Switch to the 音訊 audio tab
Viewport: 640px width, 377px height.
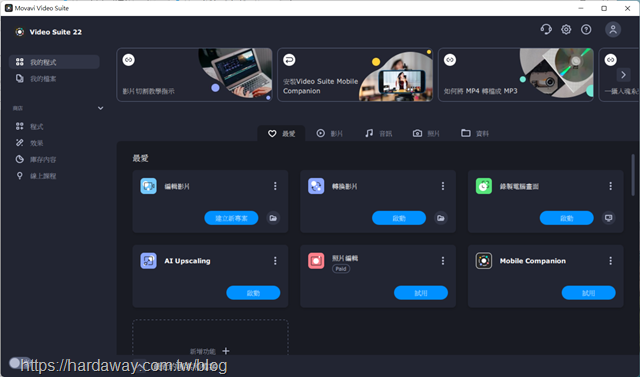coord(378,133)
